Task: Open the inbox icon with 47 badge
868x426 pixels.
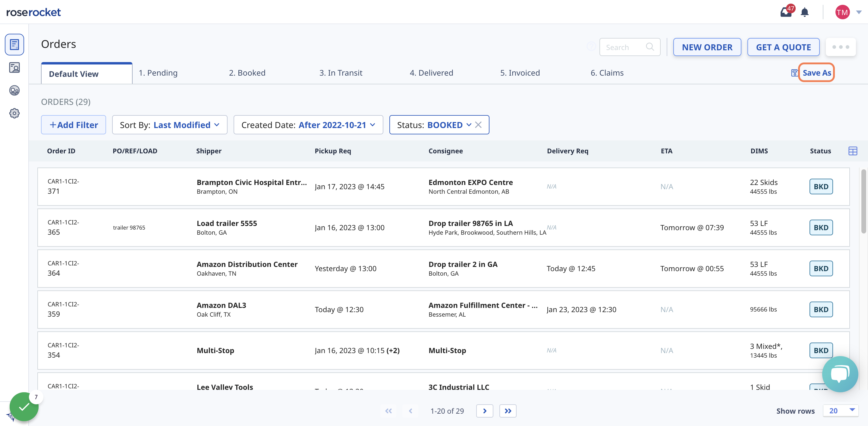Action: coord(786,12)
